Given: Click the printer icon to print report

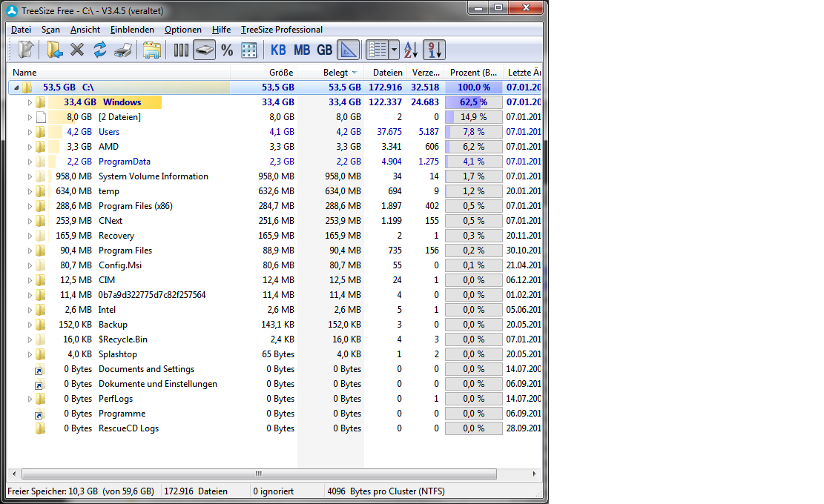Looking at the screenshot, I should click(123, 50).
